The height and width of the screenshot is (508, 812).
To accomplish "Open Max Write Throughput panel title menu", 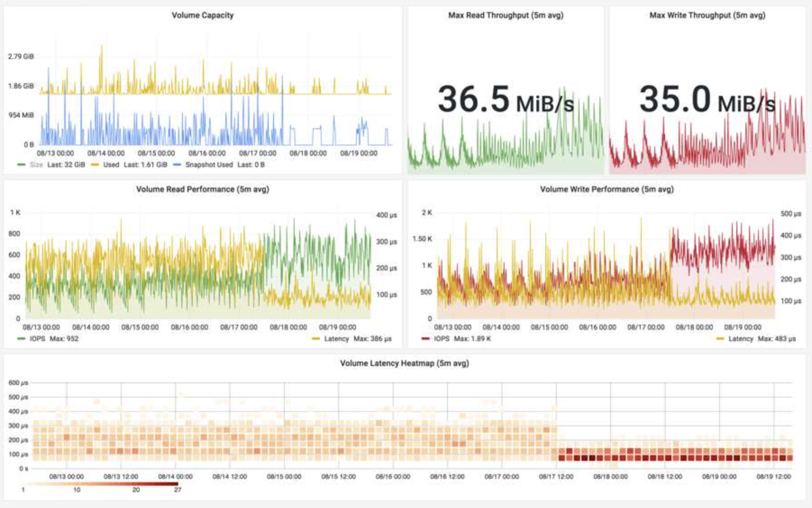I will point(707,15).
